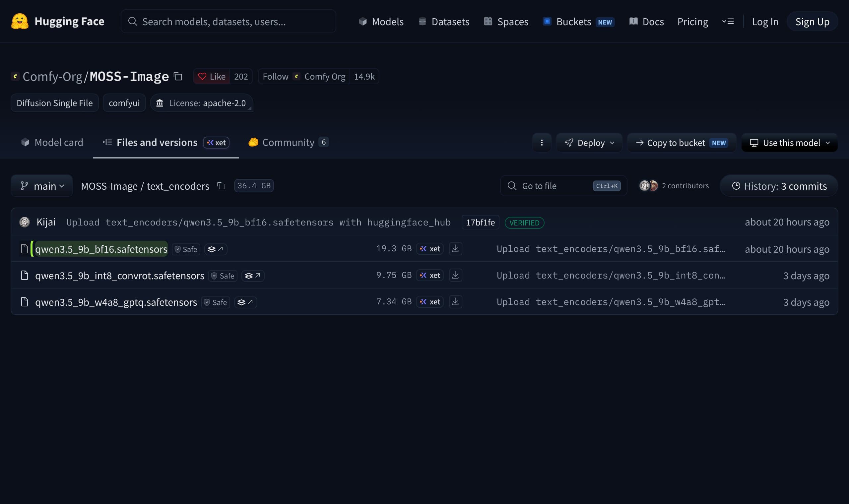The width and height of the screenshot is (849, 504).
Task: Open the layers viewer icon for the qwen3.5_9b_w4a8_gptq file
Action: (x=245, y=302)
